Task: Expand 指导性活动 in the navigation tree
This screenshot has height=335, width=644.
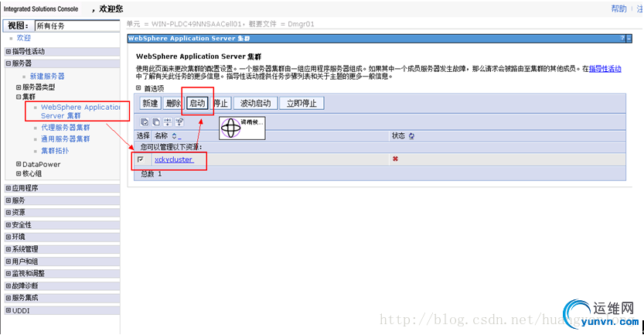Action: pyautogui.click(x=9, y=51)
